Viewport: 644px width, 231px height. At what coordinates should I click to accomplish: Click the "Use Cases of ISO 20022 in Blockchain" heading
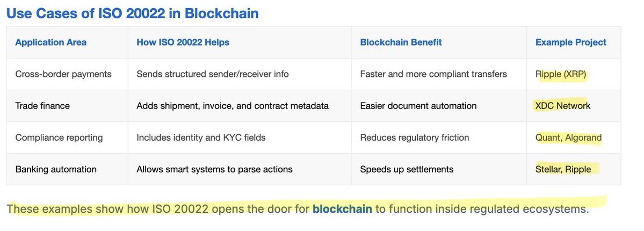coord(132,13)
